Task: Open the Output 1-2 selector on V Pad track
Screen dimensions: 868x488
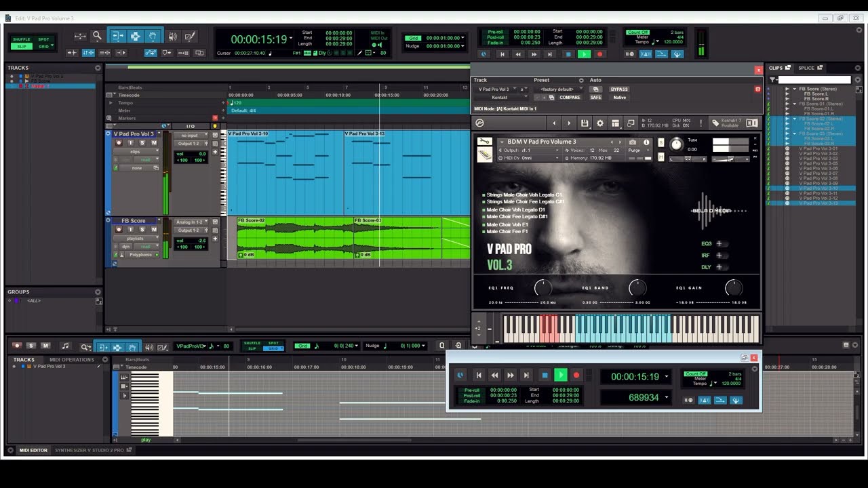Action: (x=191, y=144)
